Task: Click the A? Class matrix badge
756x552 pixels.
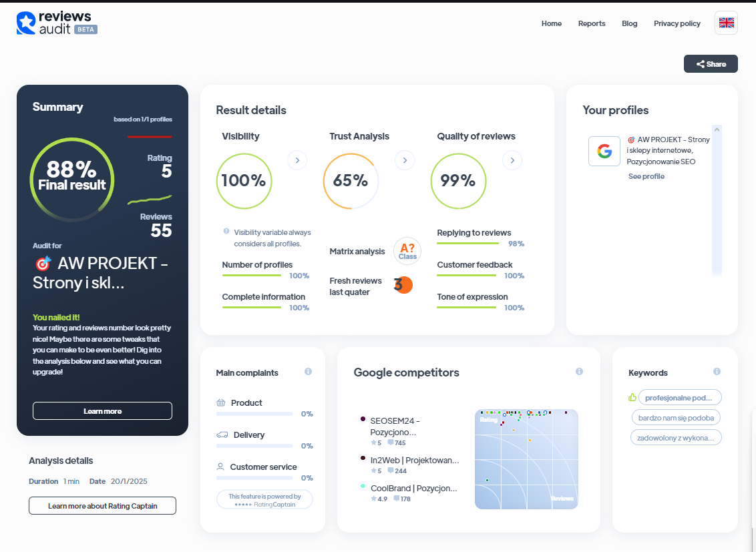Action: click(407, 251)
